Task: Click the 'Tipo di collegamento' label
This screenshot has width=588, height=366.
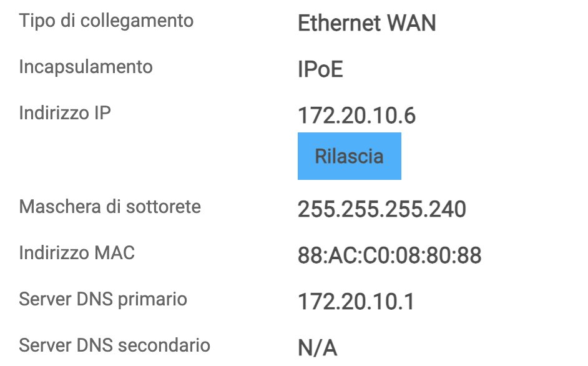Action: tap(106, 20)
